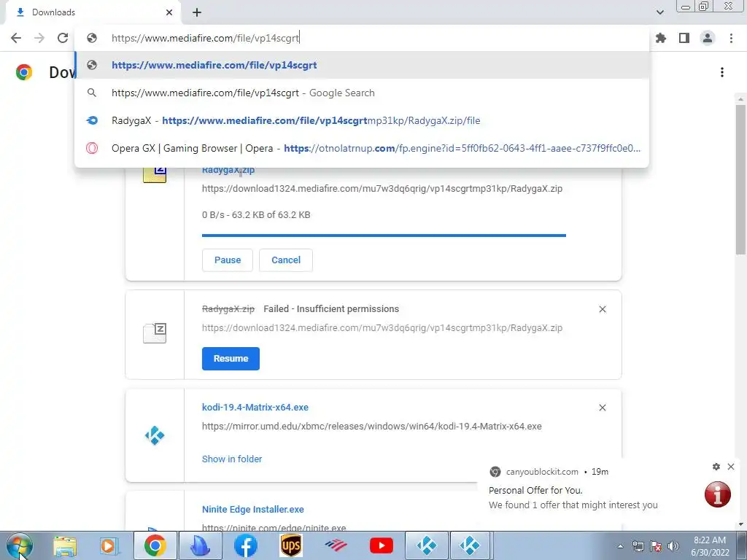This screenshot has height=560, width=747.
Task: Open the Downloads page three-dot menu
Action: [x=722, y=72]
